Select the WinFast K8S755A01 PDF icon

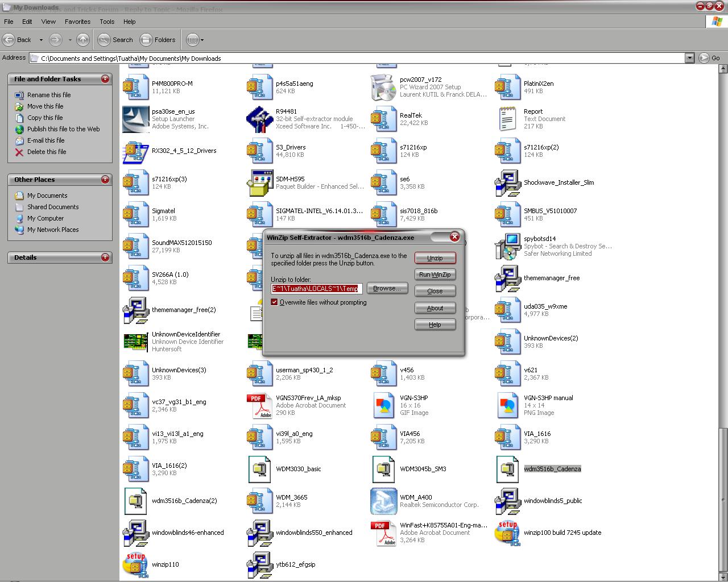pyautogui.click(x=384, y=533)
